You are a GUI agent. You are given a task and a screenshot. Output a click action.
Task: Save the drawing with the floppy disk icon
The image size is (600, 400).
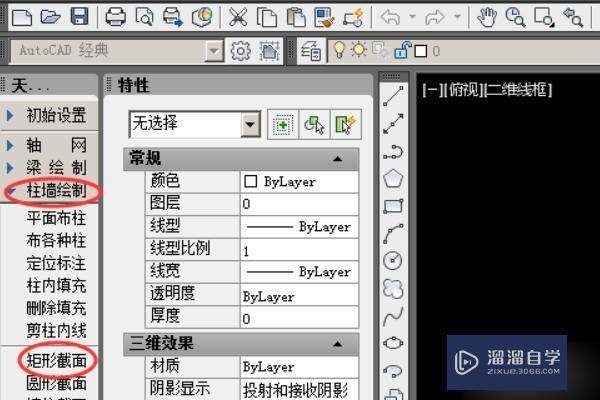80,17
